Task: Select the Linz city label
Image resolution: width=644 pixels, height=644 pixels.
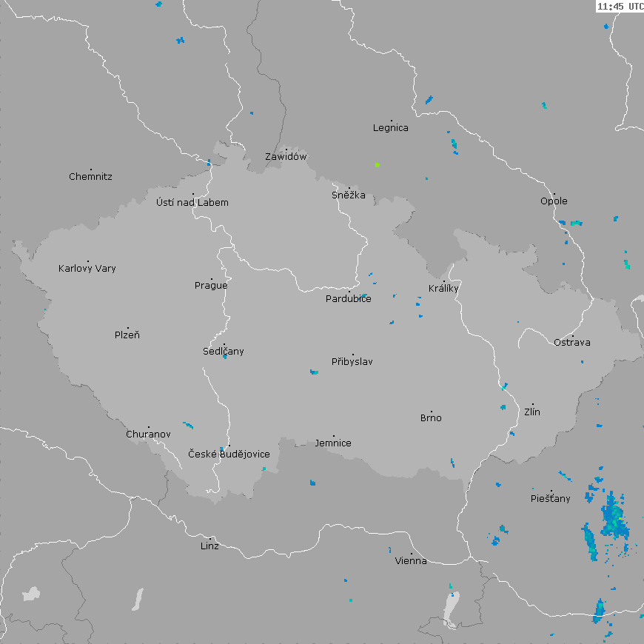Action: (x=209, y=546)
